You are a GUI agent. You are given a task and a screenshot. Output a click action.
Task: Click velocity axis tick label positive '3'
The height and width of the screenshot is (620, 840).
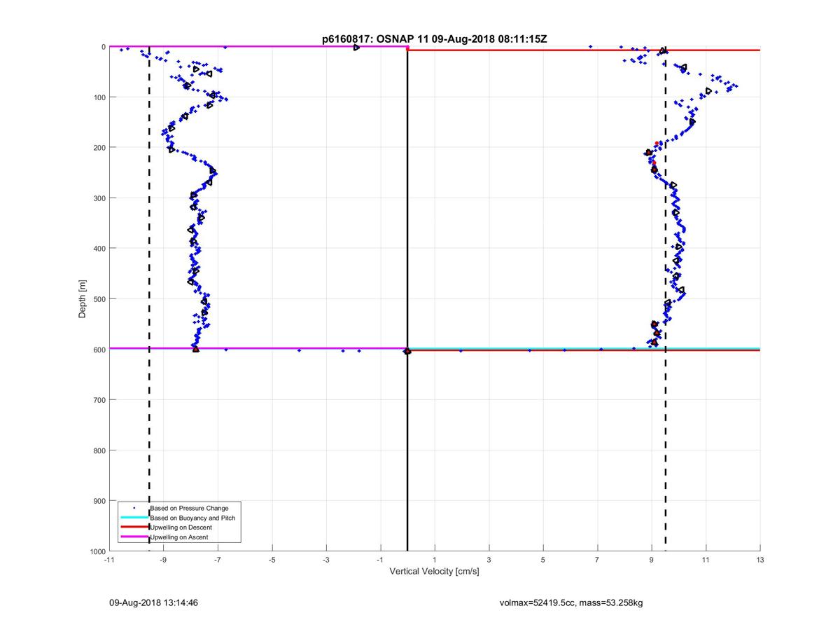489,560
